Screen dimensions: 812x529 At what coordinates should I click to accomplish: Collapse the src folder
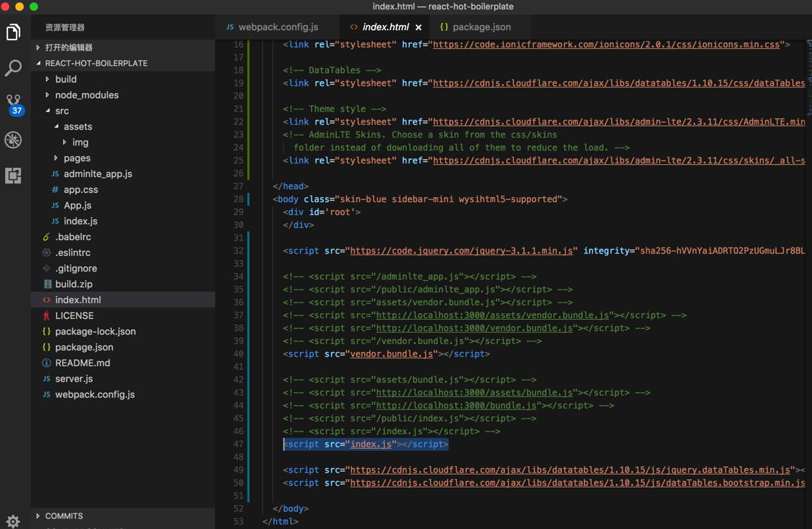[62, 110]
